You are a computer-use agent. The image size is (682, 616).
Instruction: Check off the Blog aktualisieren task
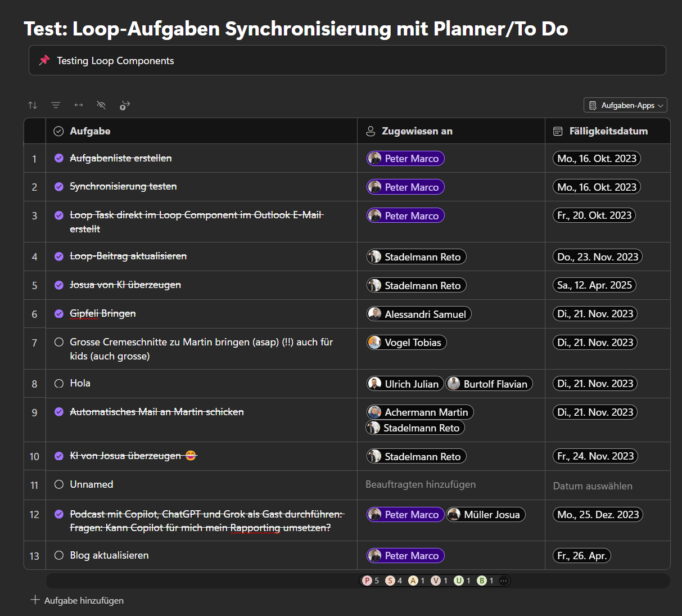tap(58, 555)
